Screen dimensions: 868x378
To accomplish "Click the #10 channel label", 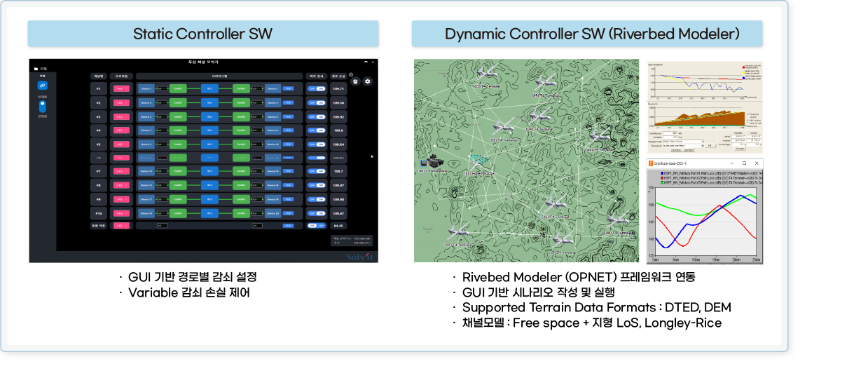I will click(x=98, y=213).
